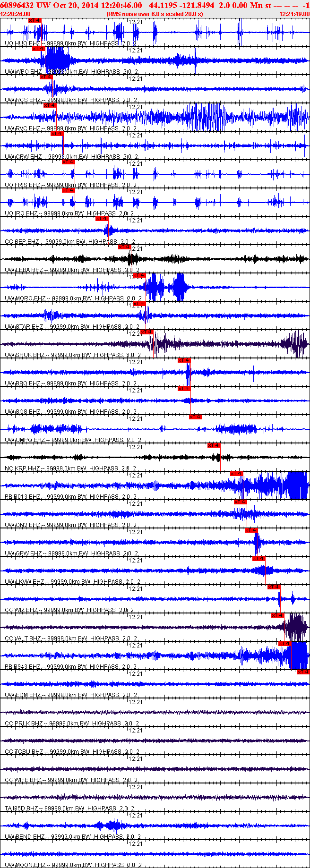Select the UW EDM EHZ station label
310x868 pixels.
[23, 695]
